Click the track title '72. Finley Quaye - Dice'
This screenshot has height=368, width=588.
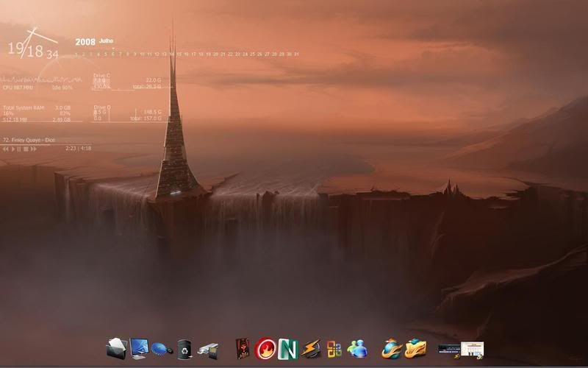pos(29,140)
